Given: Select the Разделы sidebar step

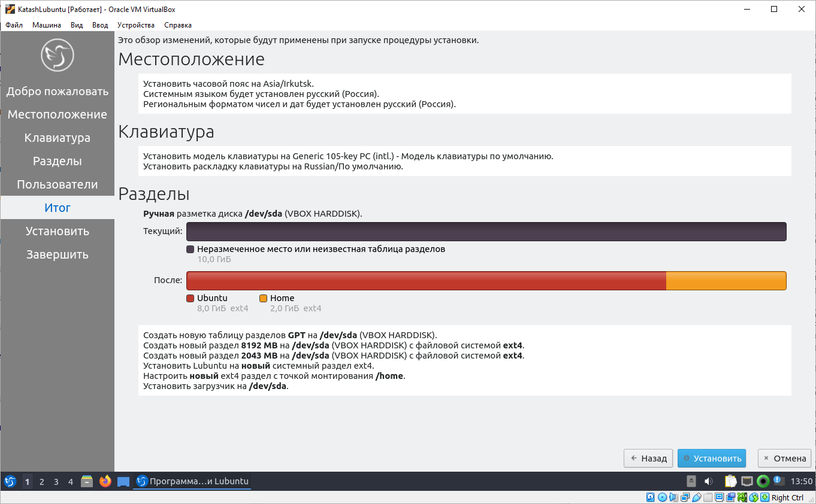Looking at the screenshot, I should pyautogui.click(x=58, y=161).
